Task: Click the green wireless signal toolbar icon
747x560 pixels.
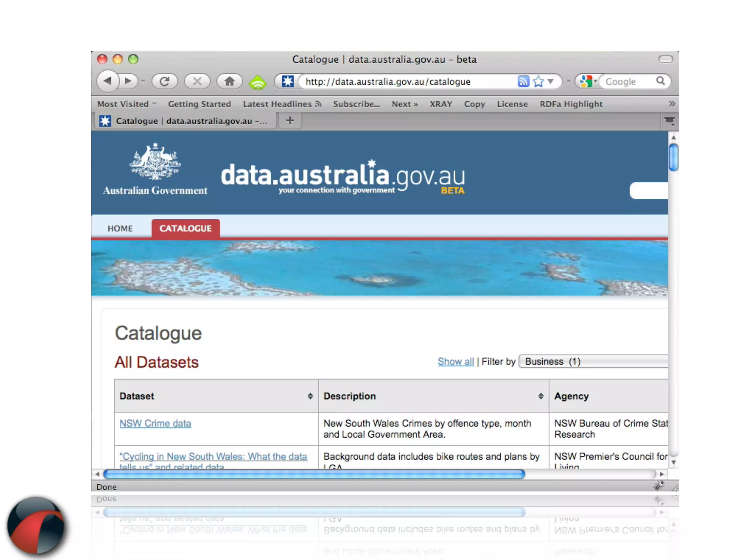Action: click(x=258, y=82)
